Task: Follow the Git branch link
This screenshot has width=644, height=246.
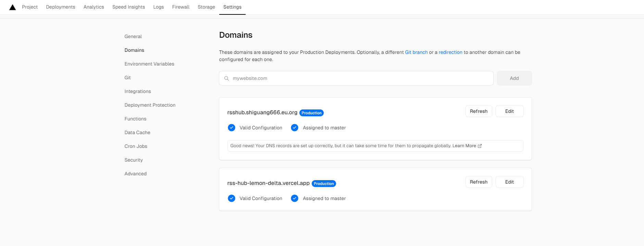Action: (416, 52)
